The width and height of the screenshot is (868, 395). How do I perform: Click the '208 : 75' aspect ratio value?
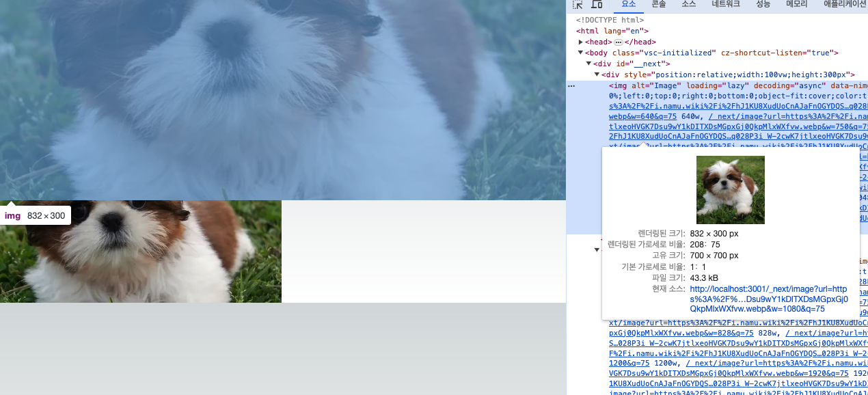[x=705, y=245]
